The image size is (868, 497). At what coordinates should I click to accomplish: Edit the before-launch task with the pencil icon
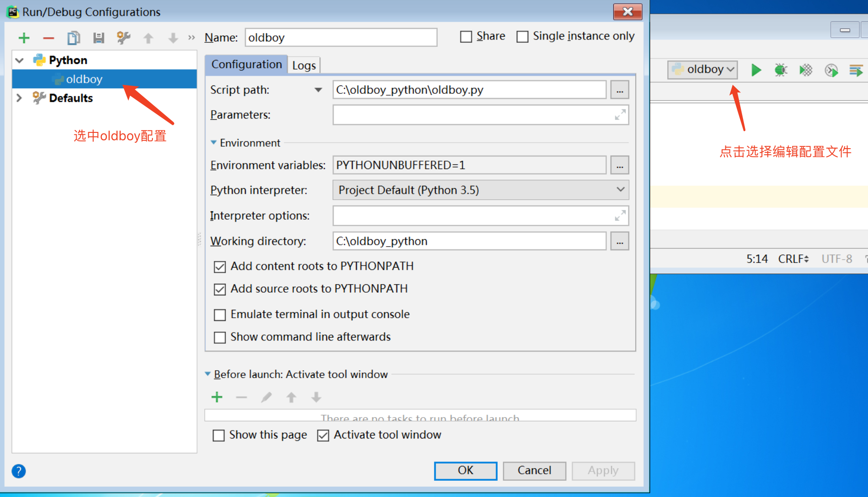266,397
